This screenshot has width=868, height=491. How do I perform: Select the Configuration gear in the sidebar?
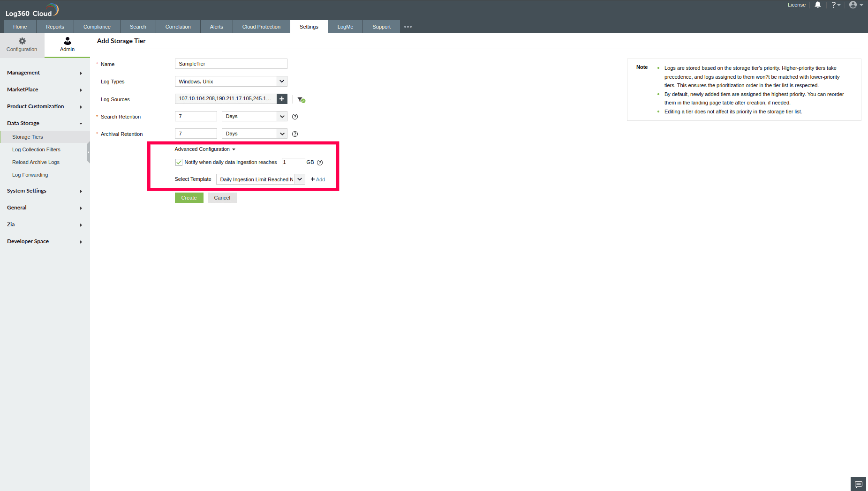(22, 45)
